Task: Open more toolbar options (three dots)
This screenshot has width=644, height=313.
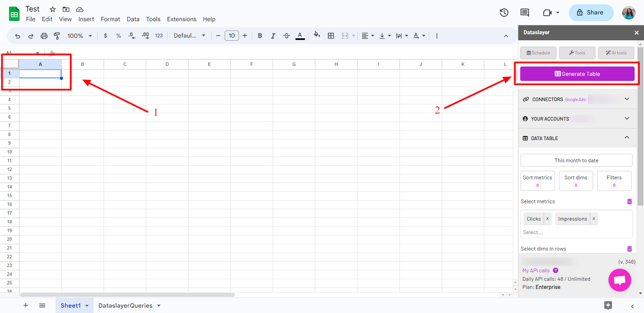Action: tap(437, 36)
